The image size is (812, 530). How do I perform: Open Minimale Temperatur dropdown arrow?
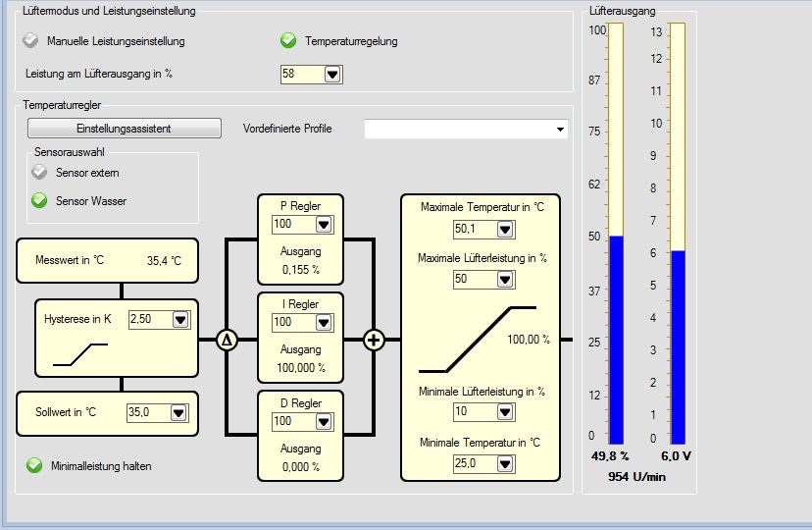tap(505, 463)
